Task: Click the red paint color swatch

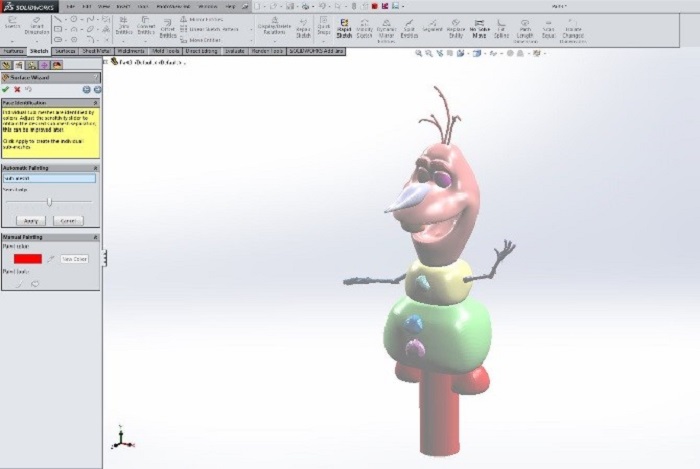Action: click(28, 258)
